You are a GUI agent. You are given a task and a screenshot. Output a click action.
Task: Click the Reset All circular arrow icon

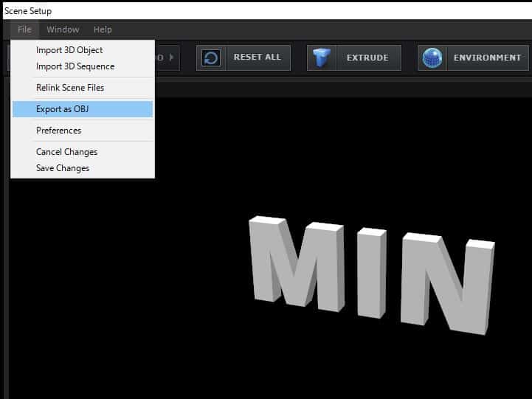[x=211, y=58]
